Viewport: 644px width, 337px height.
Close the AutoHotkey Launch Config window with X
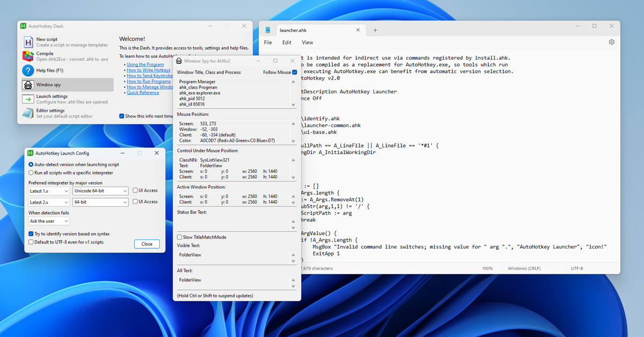point(157,153)
